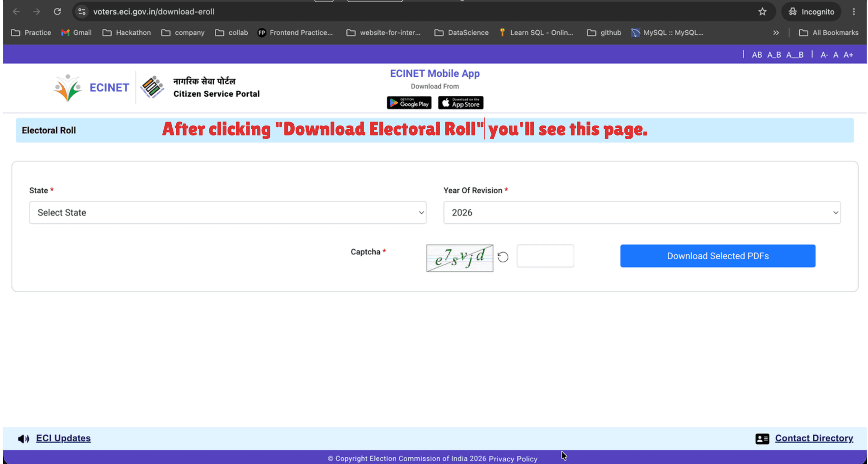The width and height of the screenshot is (868, 464).
Task: Click the Electoral Roll heading
Action: (49, 130)
